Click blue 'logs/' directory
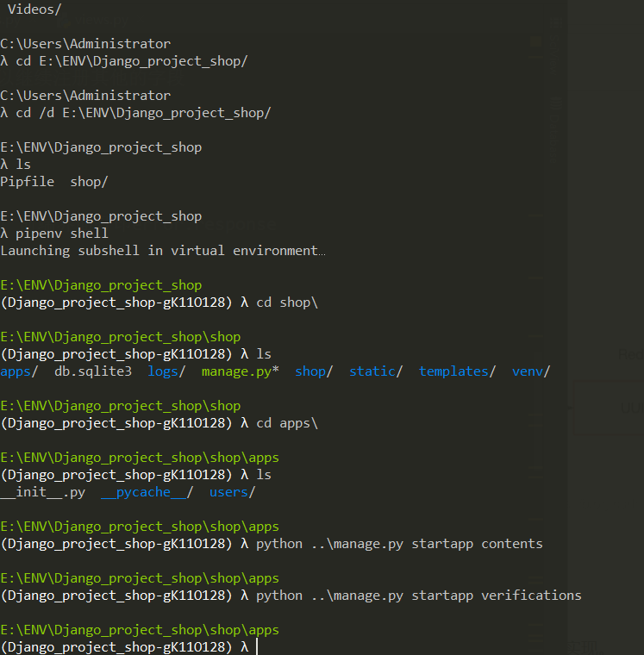 (166, 371)
